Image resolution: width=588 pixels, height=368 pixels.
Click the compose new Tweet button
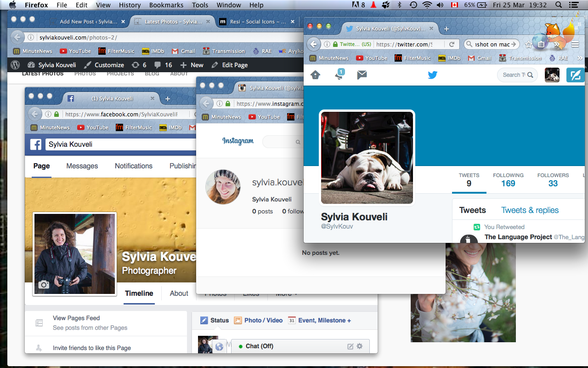coord(575,75)
